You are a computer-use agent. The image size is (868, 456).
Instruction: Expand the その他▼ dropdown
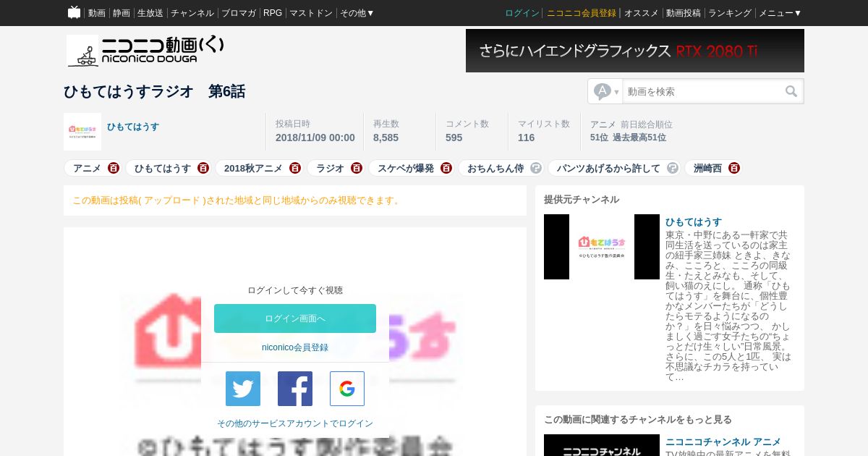tap(357, 13)
